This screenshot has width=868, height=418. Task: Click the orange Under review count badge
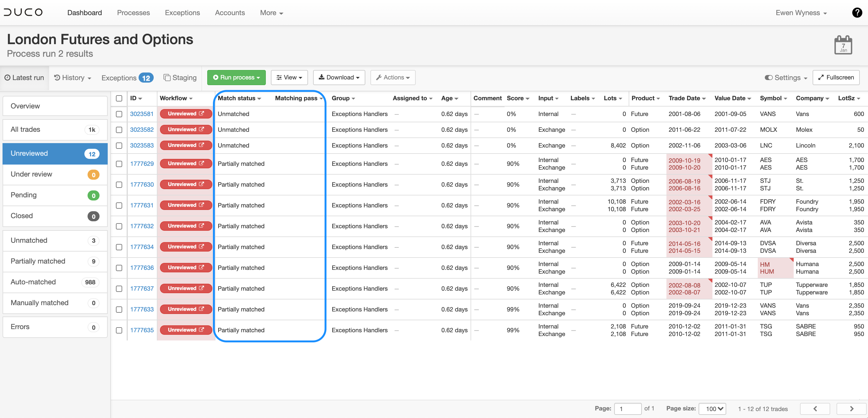coord(94,175)
